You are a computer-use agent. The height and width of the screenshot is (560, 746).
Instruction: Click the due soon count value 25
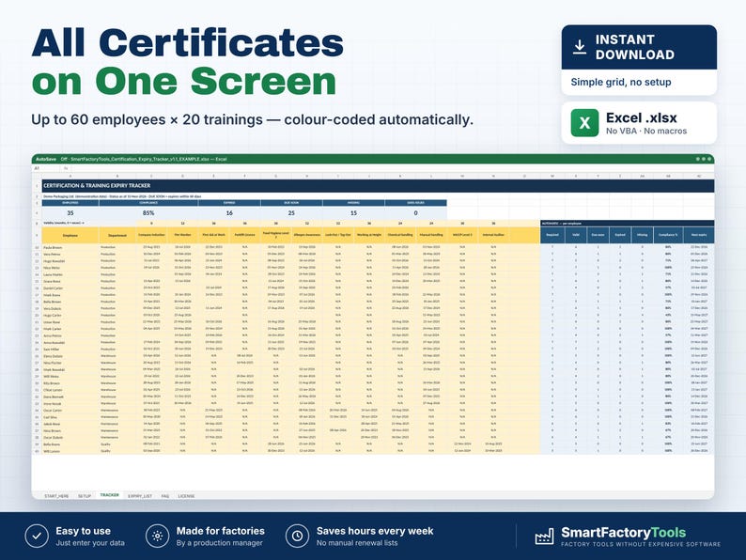[291, 213]
